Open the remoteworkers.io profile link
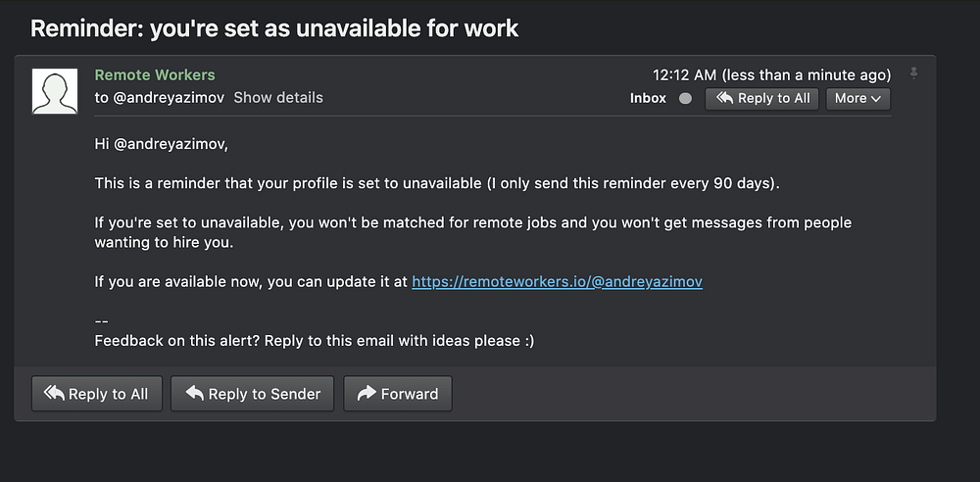This screenshot has height=482, width=980. point(557,281)
